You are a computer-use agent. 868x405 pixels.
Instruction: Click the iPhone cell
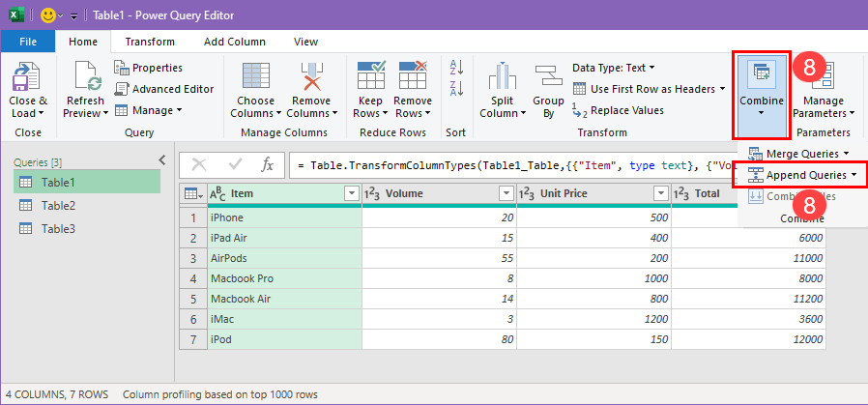(284, 217)
